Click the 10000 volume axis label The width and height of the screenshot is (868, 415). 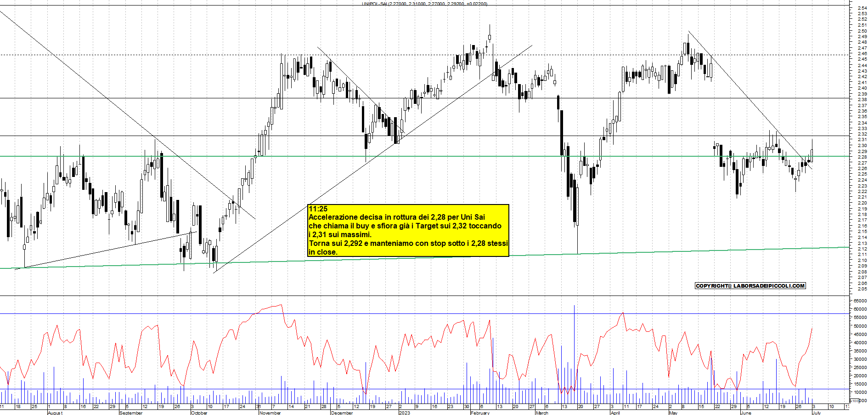coord(860,392)
